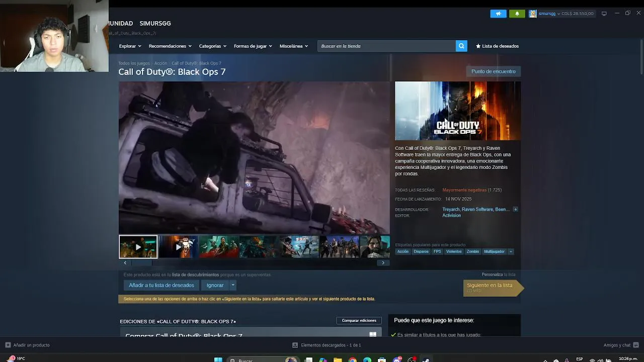Go to Todos los juegos breadcrumb
Screen dimensions: 644x362
click(134, 63)
